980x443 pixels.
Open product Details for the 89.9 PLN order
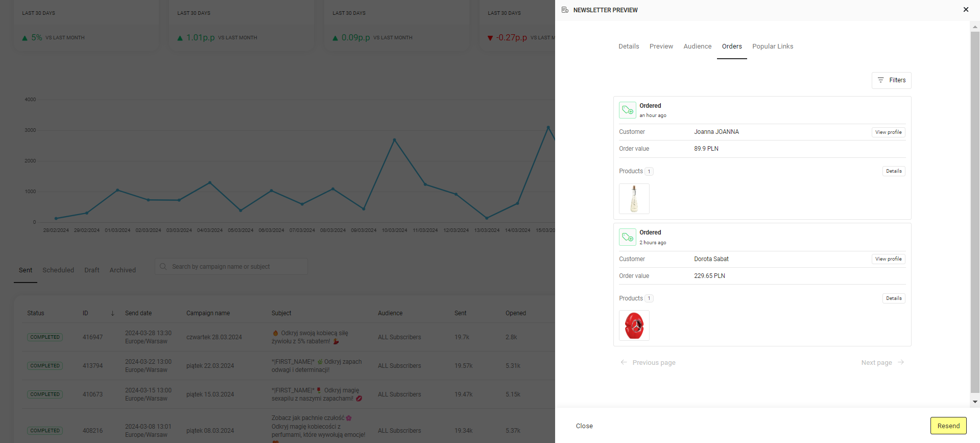[x=894, y=171]
